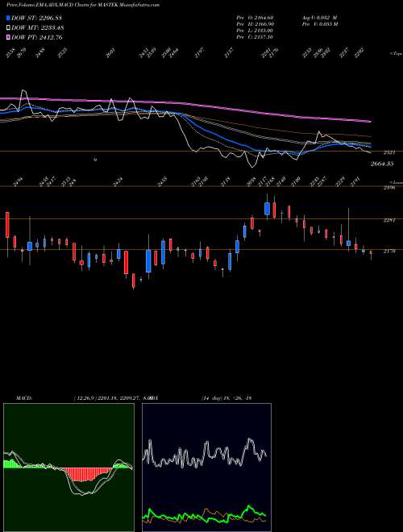The image size is (403, 532).
Task: Click the 2396 axis level label
Action: [x=388, y=187]
